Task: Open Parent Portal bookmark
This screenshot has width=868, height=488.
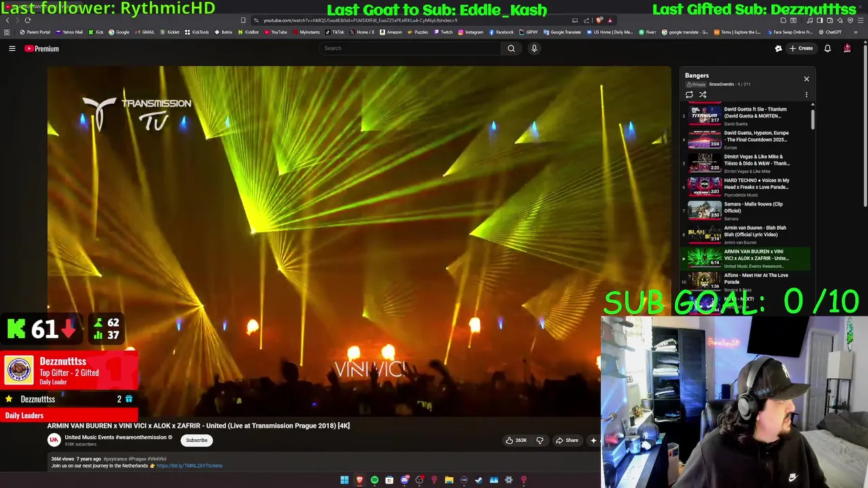Action: [35, 32]
